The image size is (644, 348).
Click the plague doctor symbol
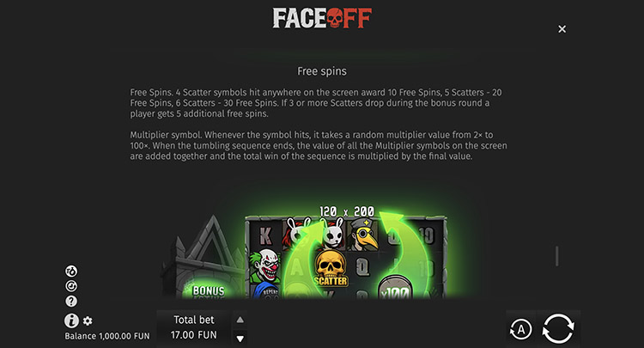pyautogui.click(x=362, y=235)
